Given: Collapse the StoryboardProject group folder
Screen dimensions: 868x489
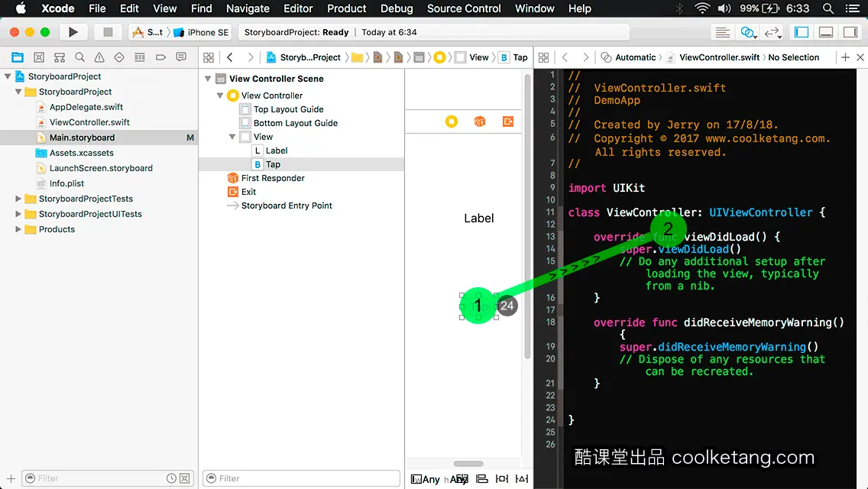Looking at the screenshot, I should [18, 92].
